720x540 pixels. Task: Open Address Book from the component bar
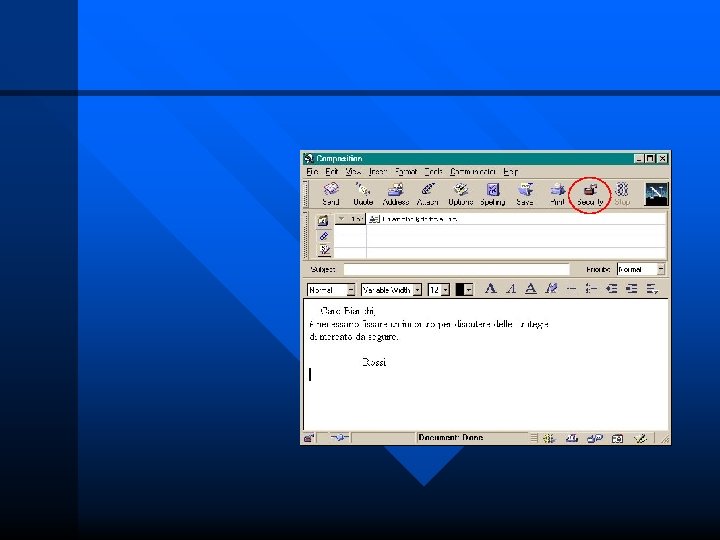pos(618,439)
